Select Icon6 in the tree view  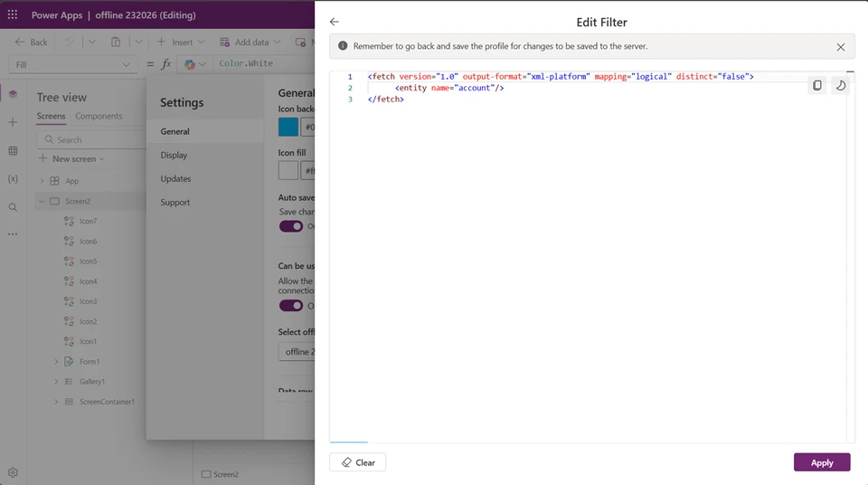[x=88, y=241]
